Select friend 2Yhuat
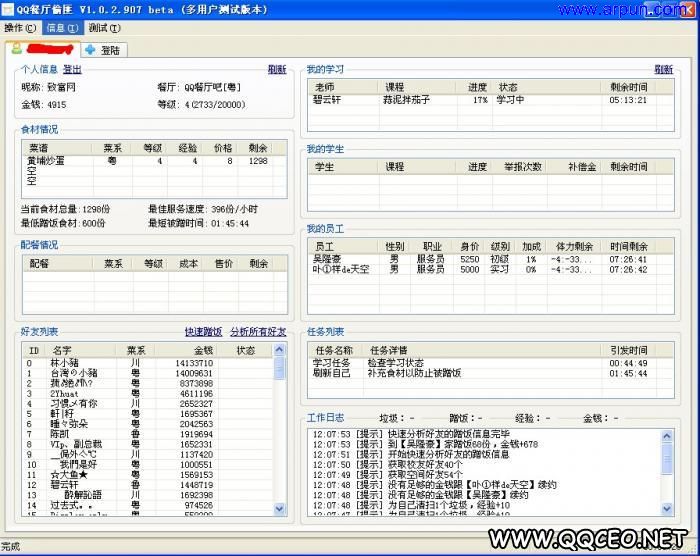Viewport: 700px width, 556px height. pyautogui.click(x=147, y=393)
